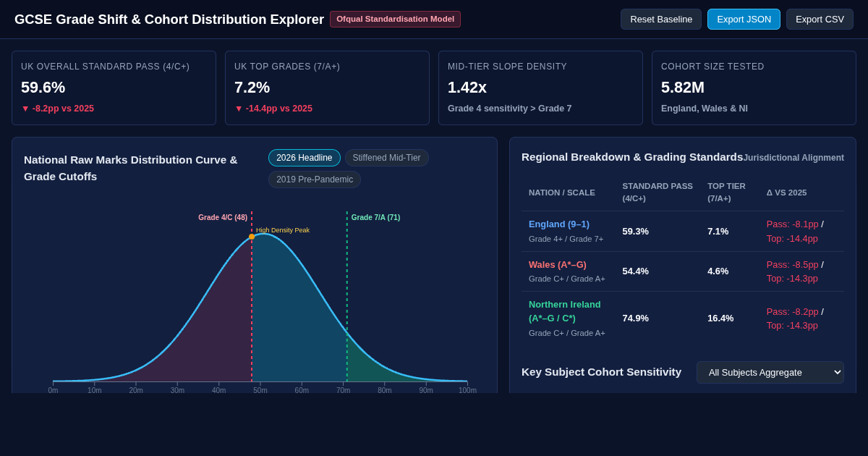Click England's 59.3% standard pass cell
Image resolution: width=868 pixels, height=456 pixels.
coord(636,232)
